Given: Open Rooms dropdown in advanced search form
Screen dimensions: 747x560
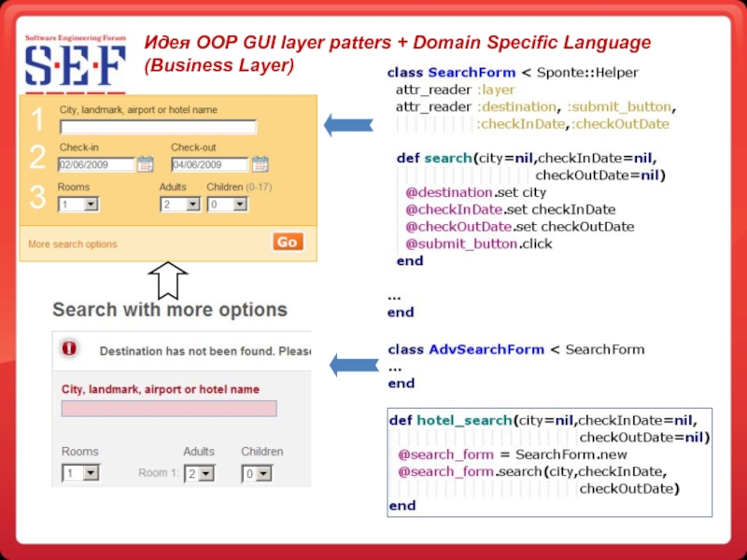Looking at the screenshot, I should click(80, 473).
